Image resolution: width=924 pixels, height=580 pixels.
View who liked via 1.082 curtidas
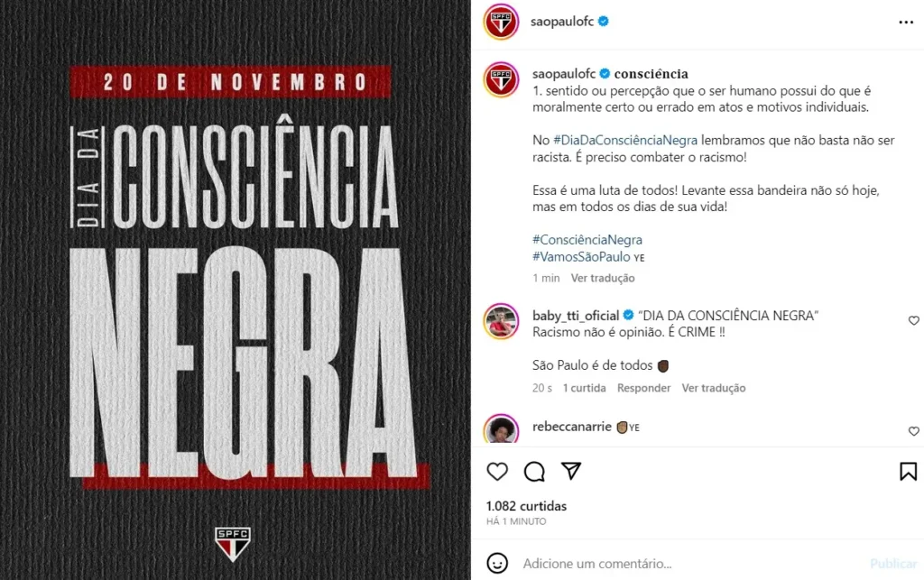pos(526,506)
